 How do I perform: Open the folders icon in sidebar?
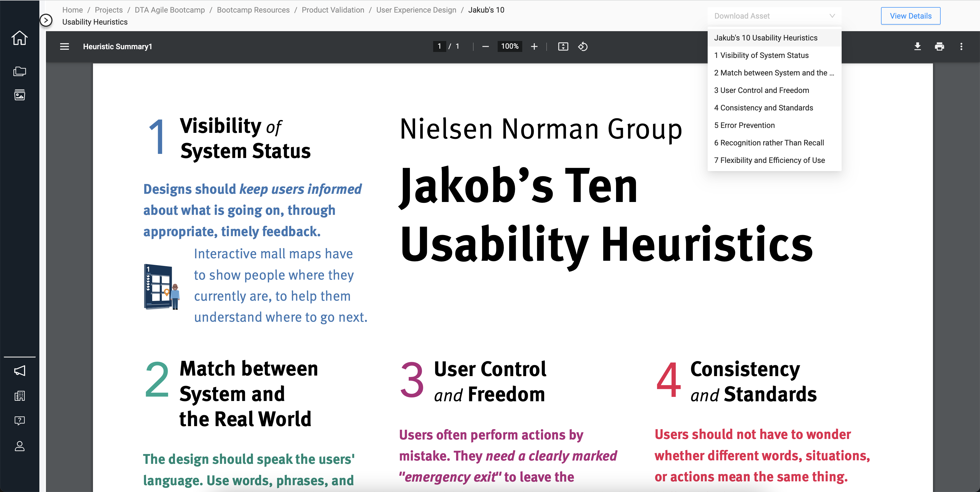[x=19, y=71]
